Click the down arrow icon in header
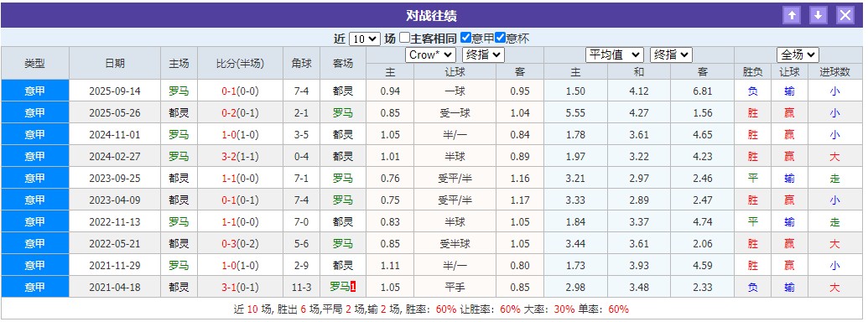 [819, 15]
